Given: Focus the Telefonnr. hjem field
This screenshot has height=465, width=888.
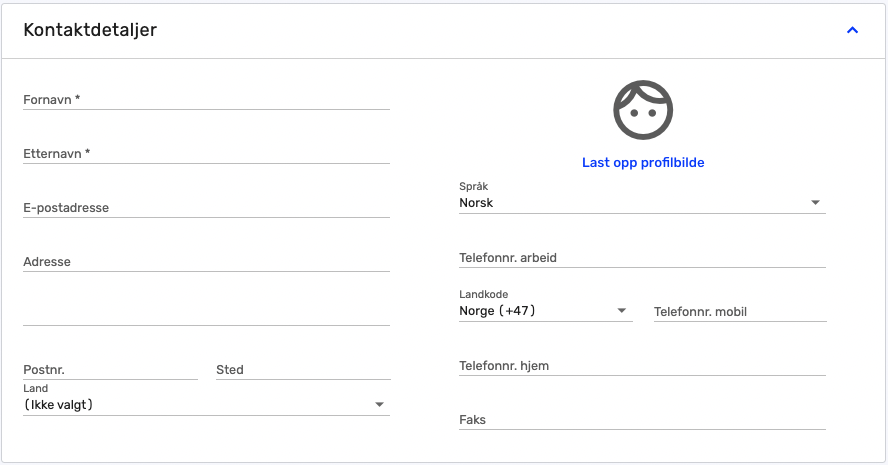Looking at the screenshot, I should click(642, 366).
